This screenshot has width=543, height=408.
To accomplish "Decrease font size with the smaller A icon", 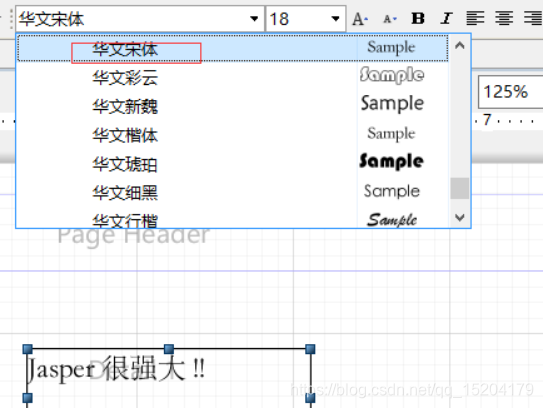I will coord(390,19).
